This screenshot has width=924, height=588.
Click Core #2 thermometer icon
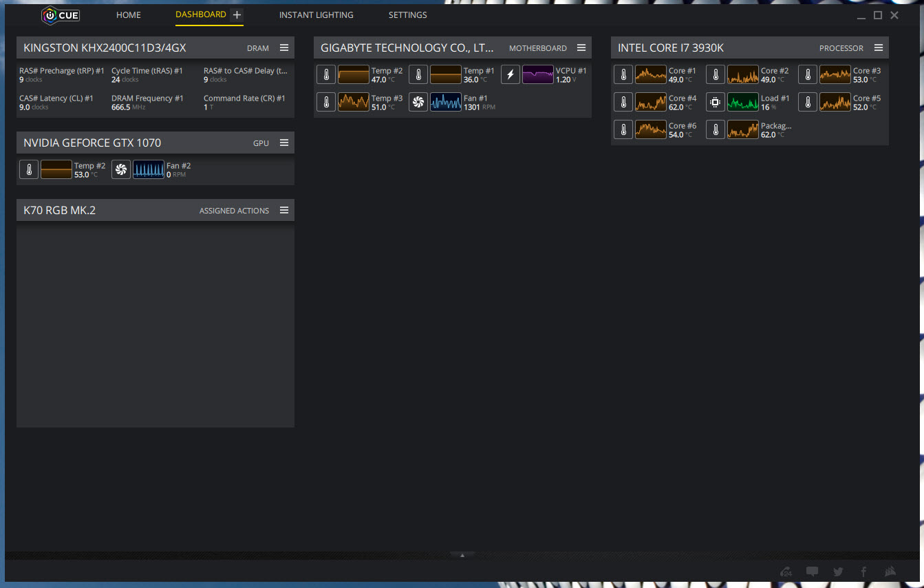pos(716,74)
